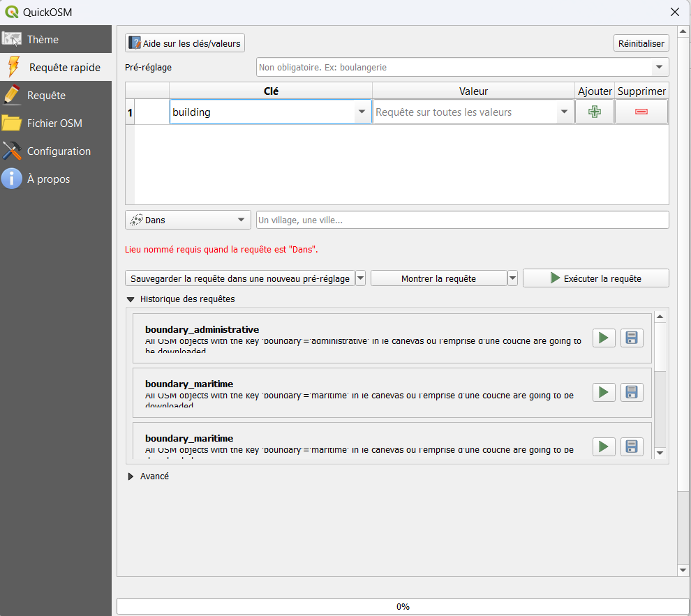
Task: Open the Valeur dropdown arrow
Action: (564, 112)
